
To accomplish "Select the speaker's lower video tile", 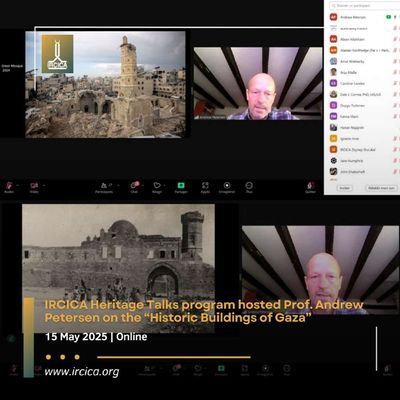I will [320, 270].
